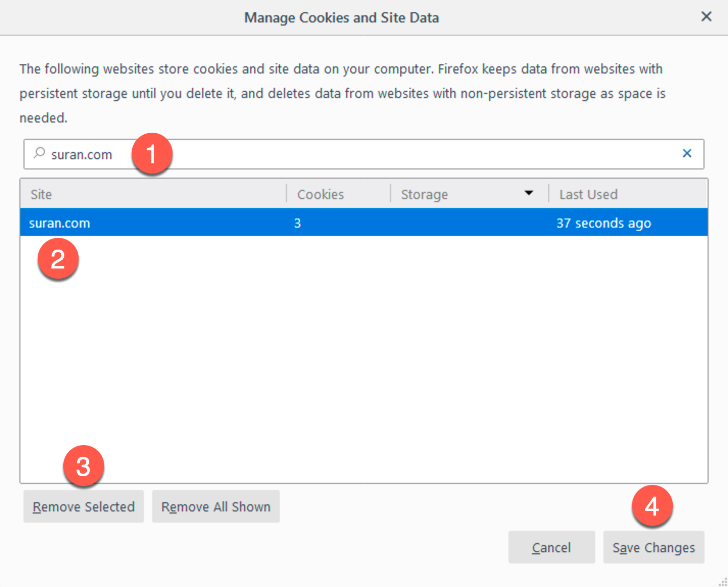This screenshot has width=728, height=587.
Task: Cancel the cookie changes
Action: click(x=551, y=547)
